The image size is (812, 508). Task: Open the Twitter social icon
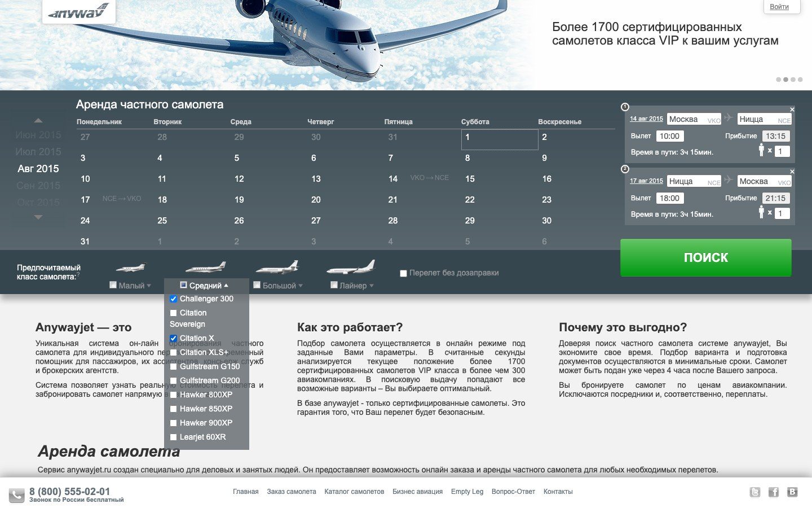point(754,492)
